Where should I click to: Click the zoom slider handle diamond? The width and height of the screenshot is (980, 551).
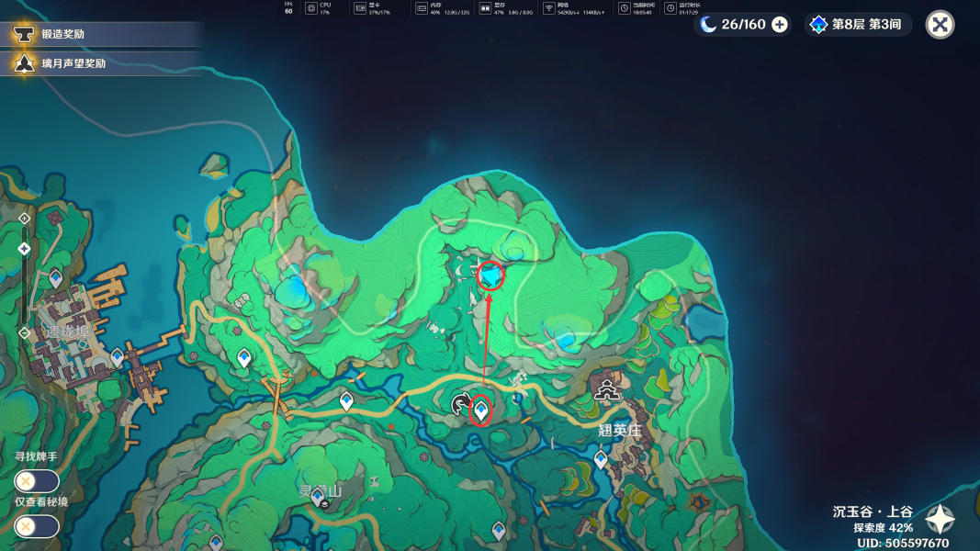[x=25, y=249]
